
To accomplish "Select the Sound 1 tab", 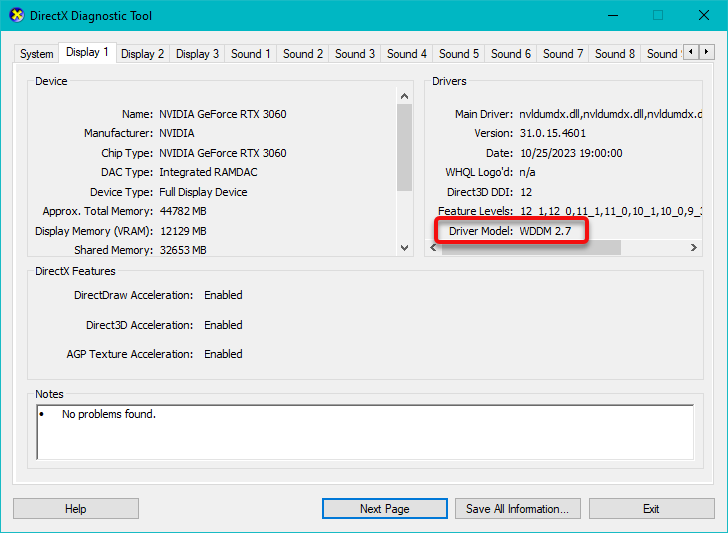I will coord(250,54).
